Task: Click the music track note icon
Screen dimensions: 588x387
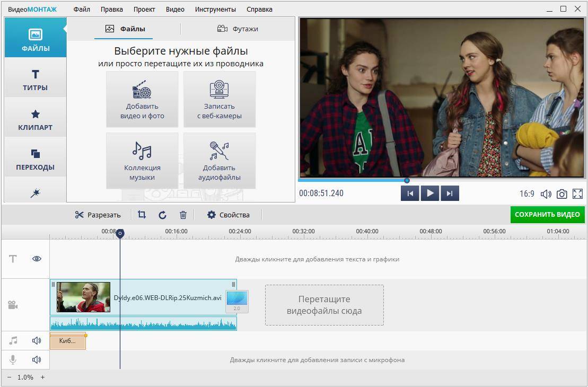Action: click(x=13, y=340)
